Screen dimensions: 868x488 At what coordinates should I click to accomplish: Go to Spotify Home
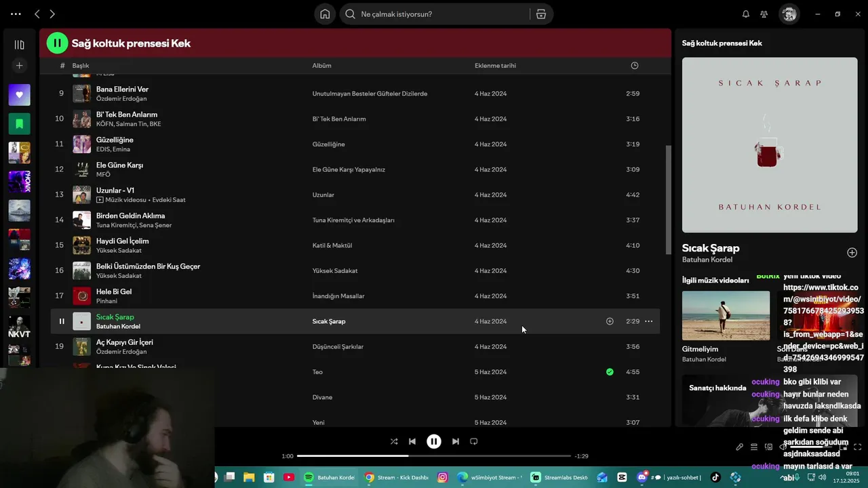click(325, 14)
